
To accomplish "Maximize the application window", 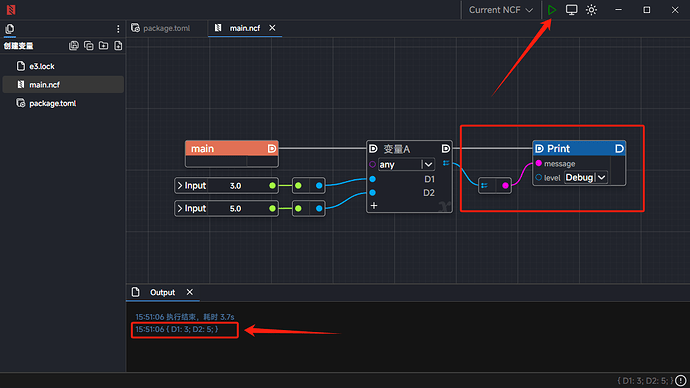I will pyautogui.click(x=646, y=10).
